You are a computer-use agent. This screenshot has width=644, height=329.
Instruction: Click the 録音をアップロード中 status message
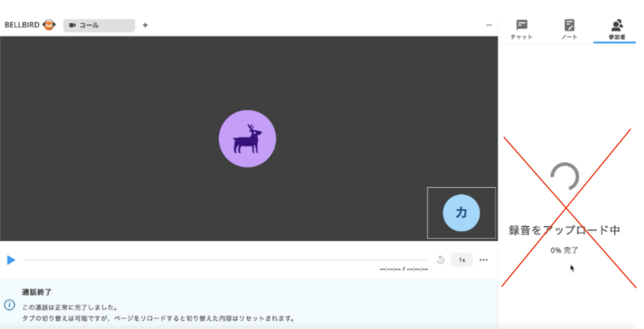[x=564, y=230]
